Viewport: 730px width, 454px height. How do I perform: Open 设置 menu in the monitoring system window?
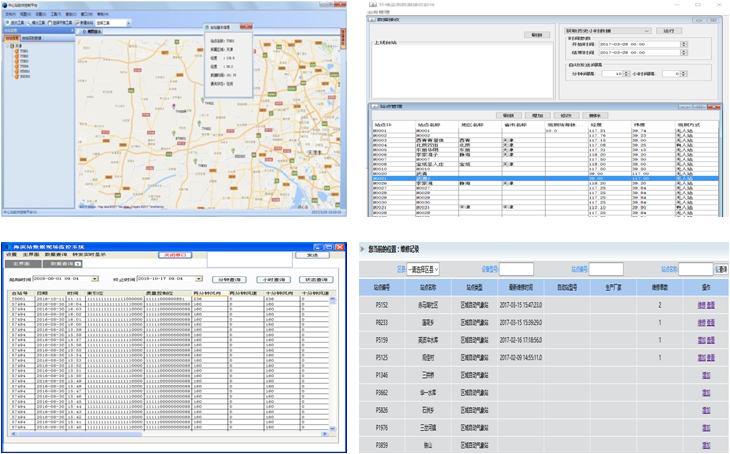11,255
